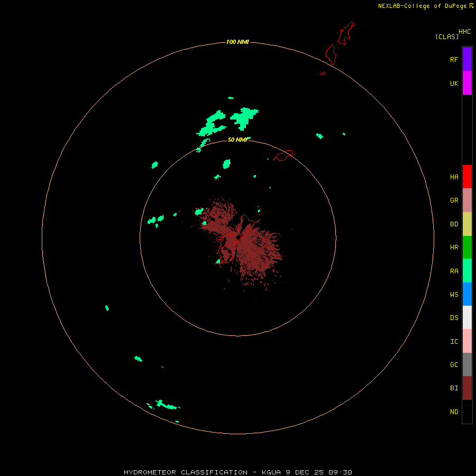Click the "[CLAS]" units label

point(447,36)
